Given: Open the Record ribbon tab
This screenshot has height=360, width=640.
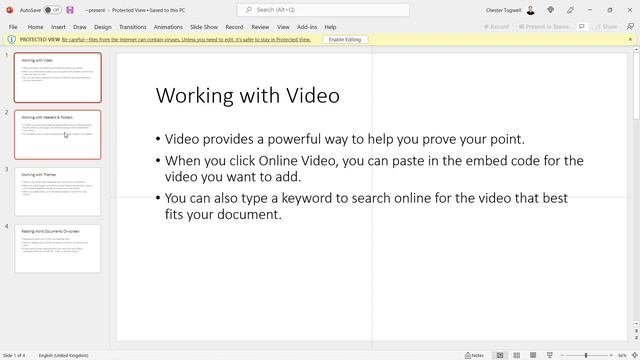Looking at the screenshot, I should coord(234,27).
